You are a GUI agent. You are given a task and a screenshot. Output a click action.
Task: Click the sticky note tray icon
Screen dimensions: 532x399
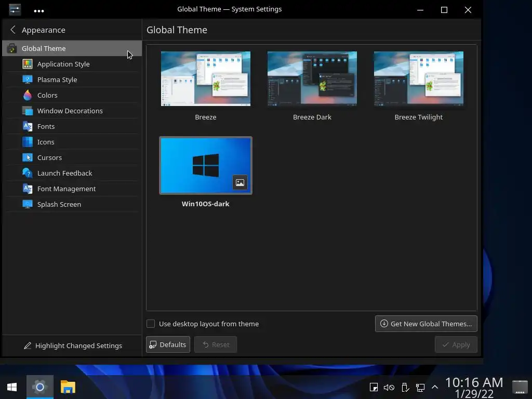pos(374,387)
